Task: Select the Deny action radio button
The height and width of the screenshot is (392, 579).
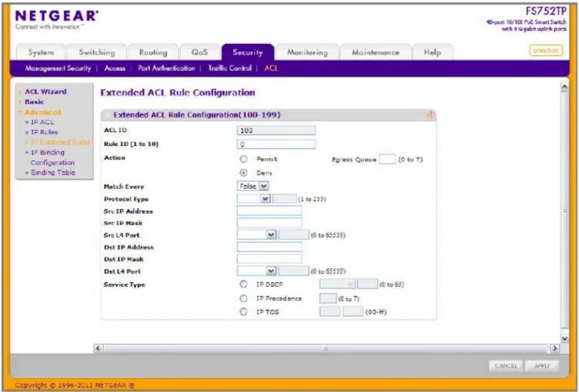Action: (x=244, y=172)
